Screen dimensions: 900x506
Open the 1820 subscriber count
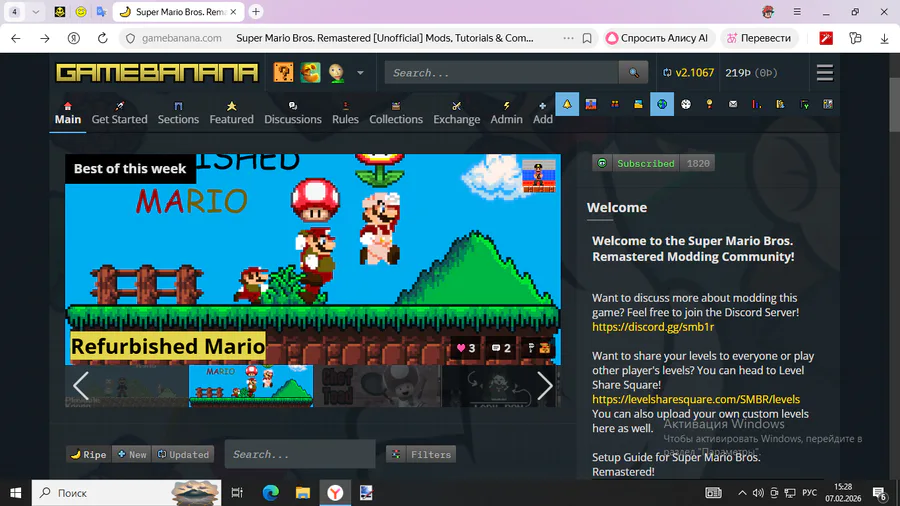(698, 164)
